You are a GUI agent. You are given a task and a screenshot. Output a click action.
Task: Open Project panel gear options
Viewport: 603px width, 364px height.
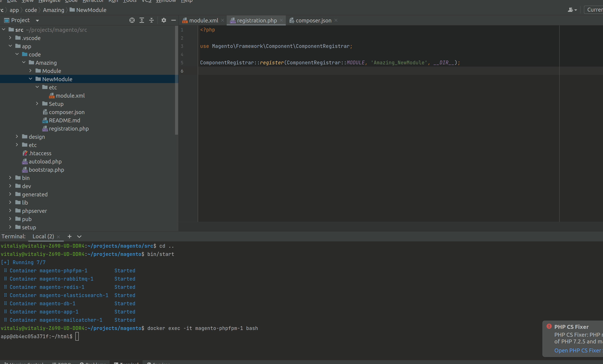(x=164, y=20)
